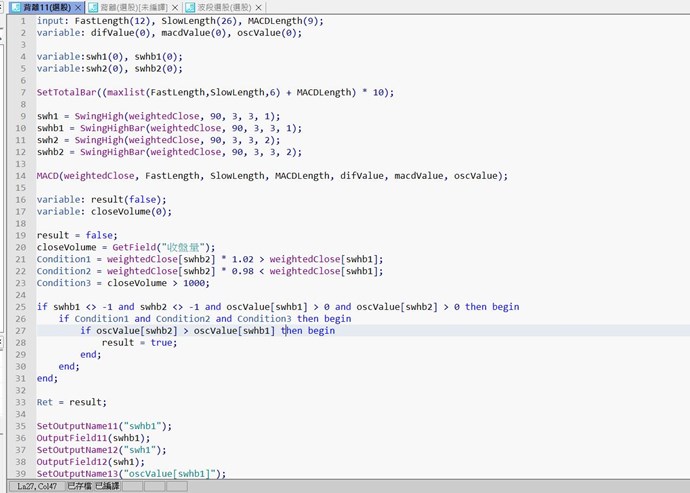Screen dimensions: 690x493
Task: Click line number 14 in the gutter
Action: pos(20,175)
